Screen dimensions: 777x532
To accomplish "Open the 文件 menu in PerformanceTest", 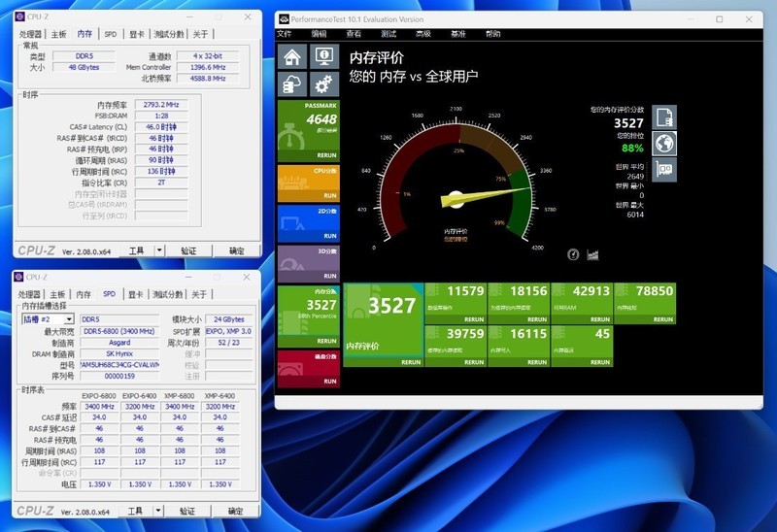I will click(x=284, y=34).
